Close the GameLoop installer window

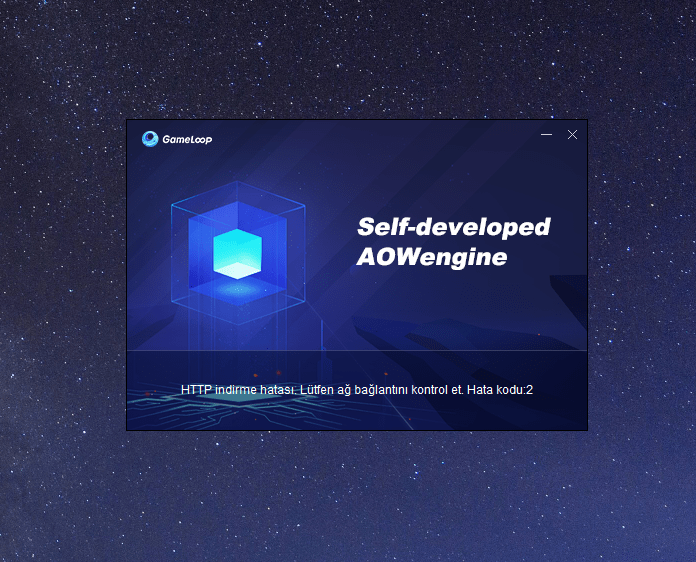pyautogui.click(x=572, y=135)
